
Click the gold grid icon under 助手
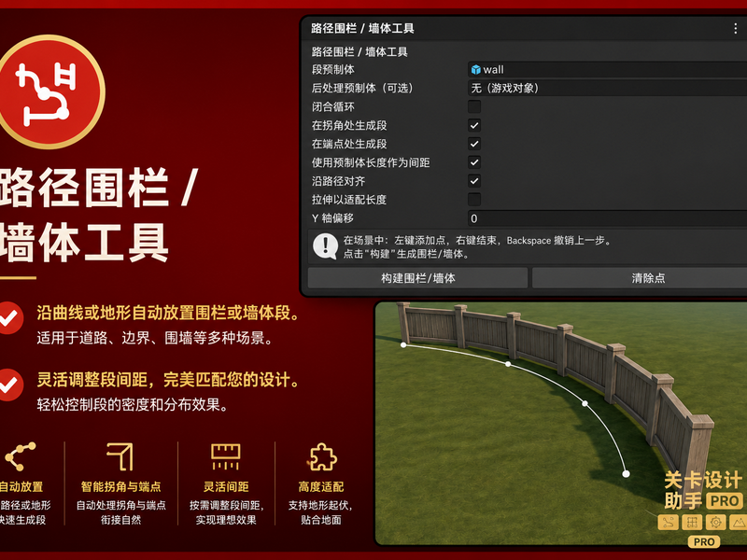click(692, 523)
